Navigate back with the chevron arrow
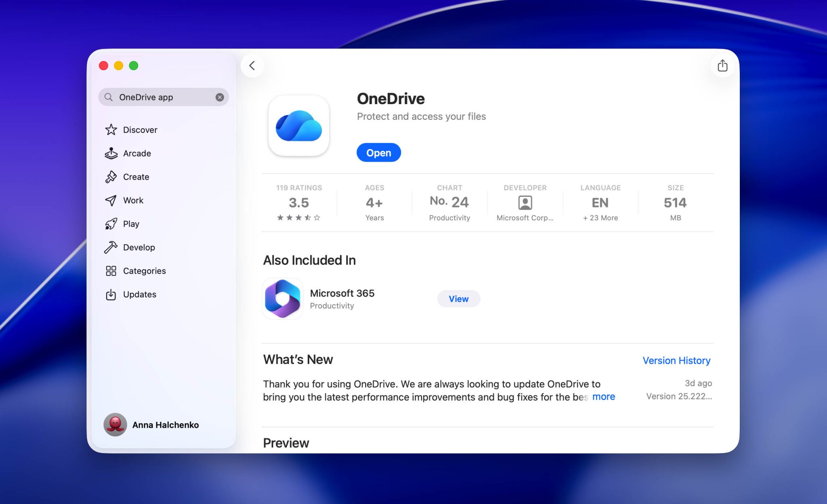The height and width of the screenshot is (504, 827). pyautogui.click(x=252, y=65)
